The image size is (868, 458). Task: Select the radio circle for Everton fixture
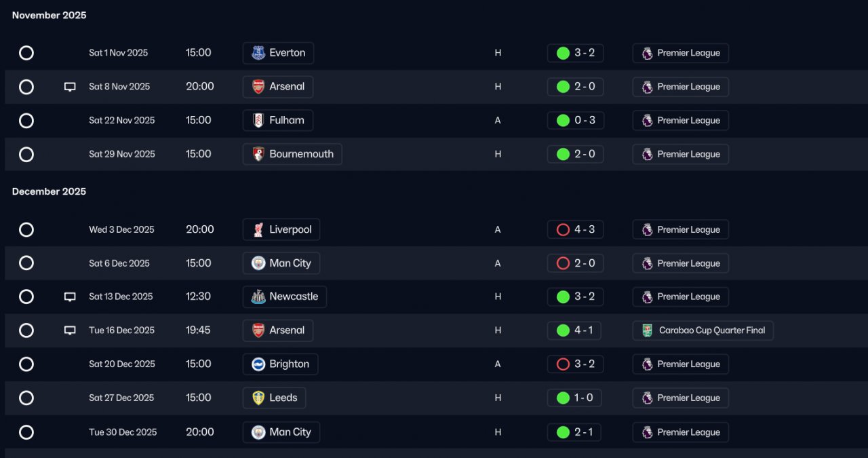(x=26, y=53)
